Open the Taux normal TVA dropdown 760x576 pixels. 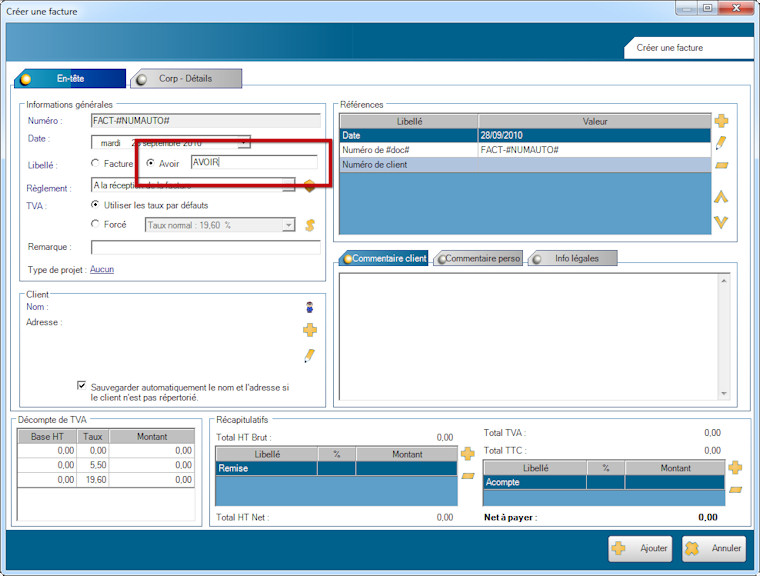coord(288,225)
